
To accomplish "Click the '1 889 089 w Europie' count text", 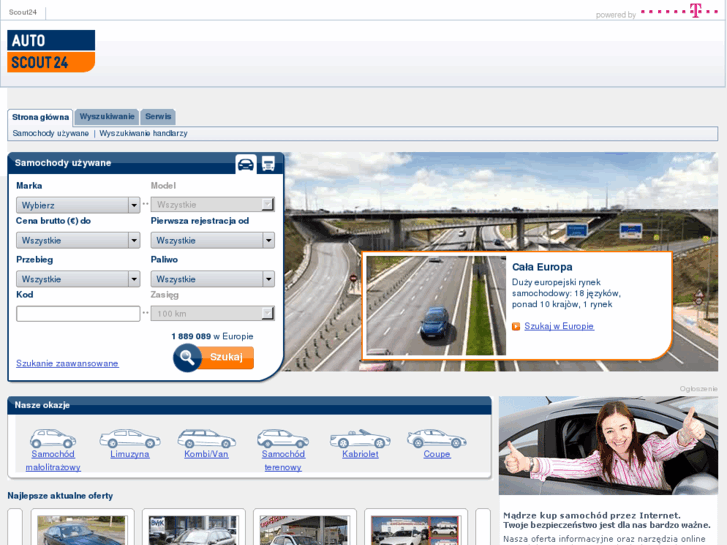I will [212, 336].
